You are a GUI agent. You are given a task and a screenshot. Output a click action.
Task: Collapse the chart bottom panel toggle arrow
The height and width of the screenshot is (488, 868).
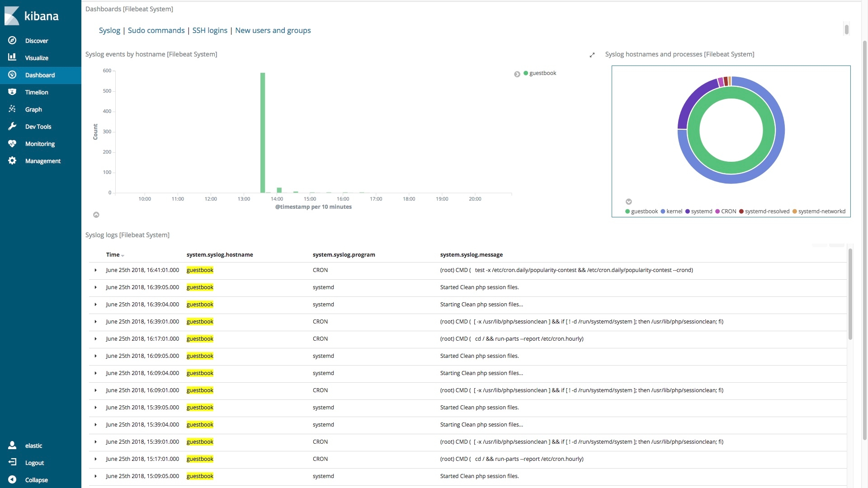(x=96, y=215)
